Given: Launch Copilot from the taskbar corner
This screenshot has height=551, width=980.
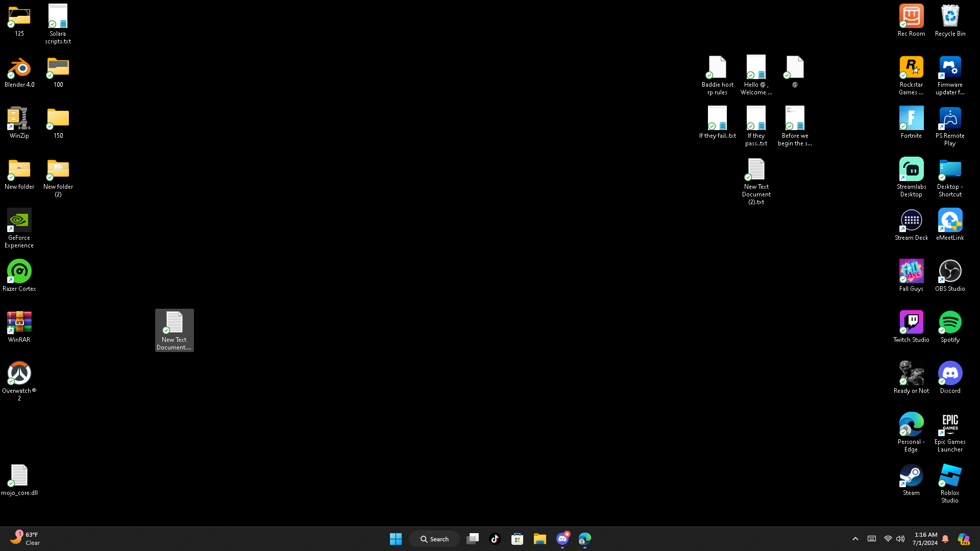Looking at the screenshot, I should [x=964, y=539].
